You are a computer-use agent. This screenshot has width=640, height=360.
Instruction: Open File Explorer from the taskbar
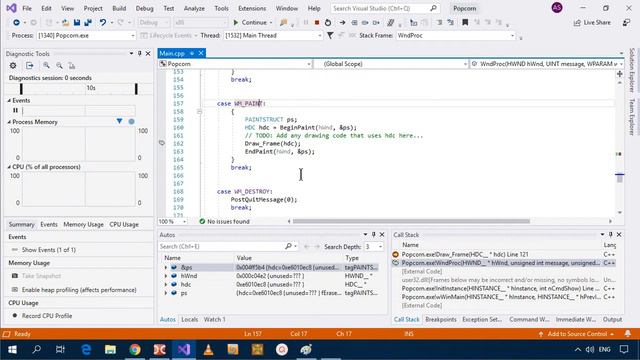[x=110, y=350]
